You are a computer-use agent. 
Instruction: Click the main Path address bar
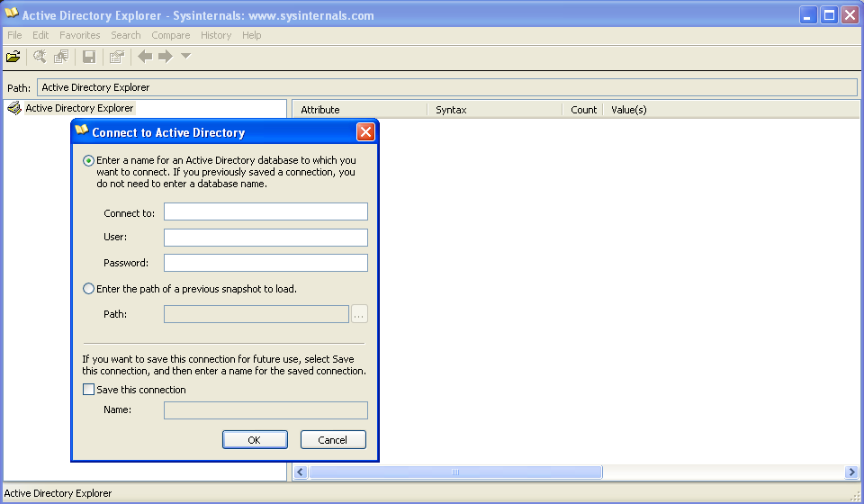(447, 87)
